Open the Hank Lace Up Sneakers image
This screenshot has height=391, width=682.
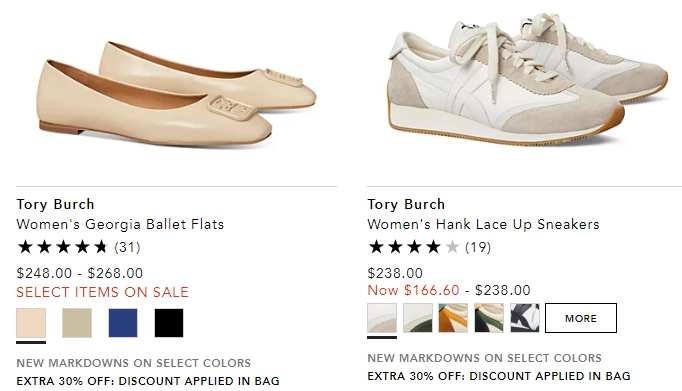(x=528, y=79)
